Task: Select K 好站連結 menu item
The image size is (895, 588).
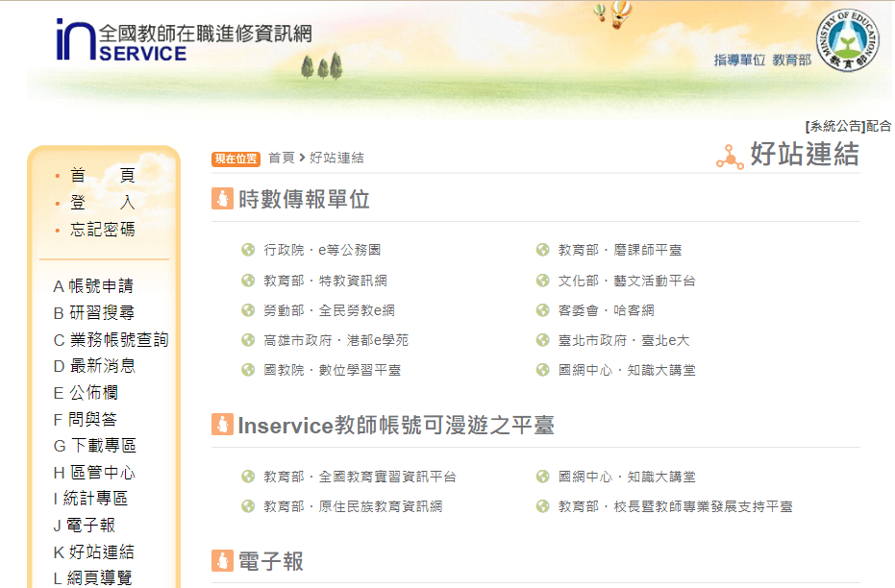Action: point(93,551)
